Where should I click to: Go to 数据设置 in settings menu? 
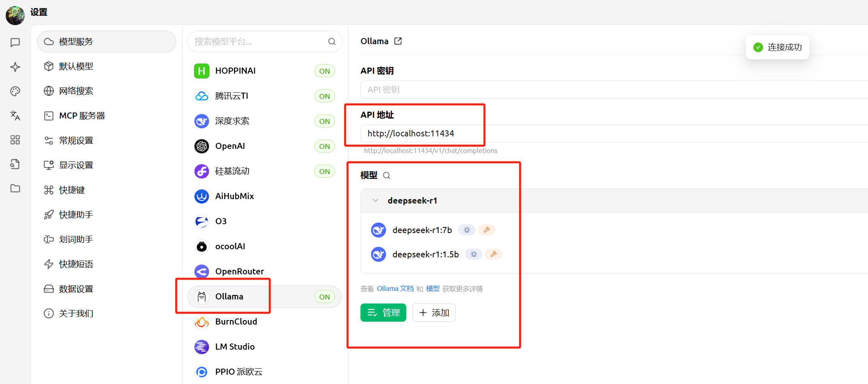click(76, 289)
